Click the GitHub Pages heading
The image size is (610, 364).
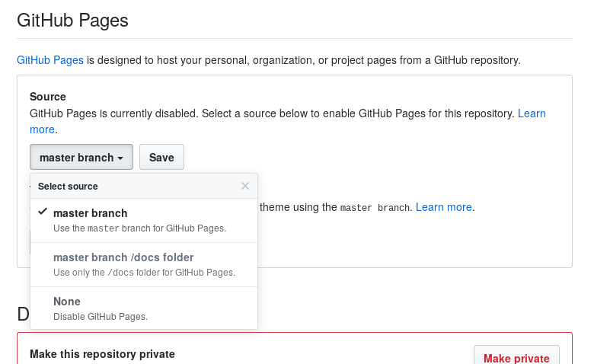pyautogui.click(x=72, y=21)
